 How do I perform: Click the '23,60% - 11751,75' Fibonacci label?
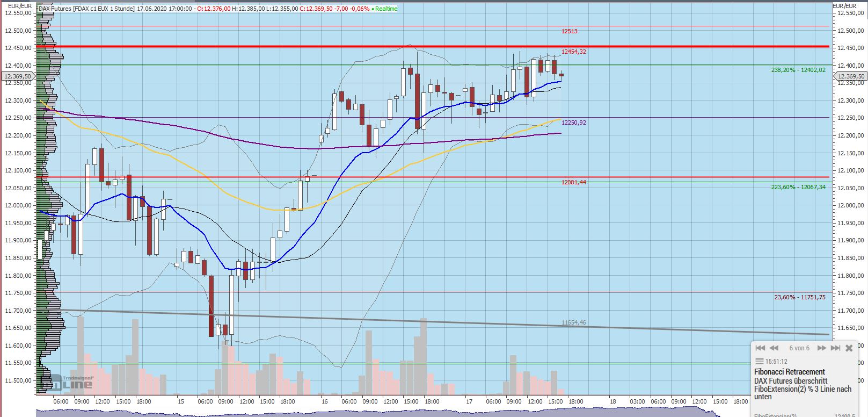(x=800, y=297)
